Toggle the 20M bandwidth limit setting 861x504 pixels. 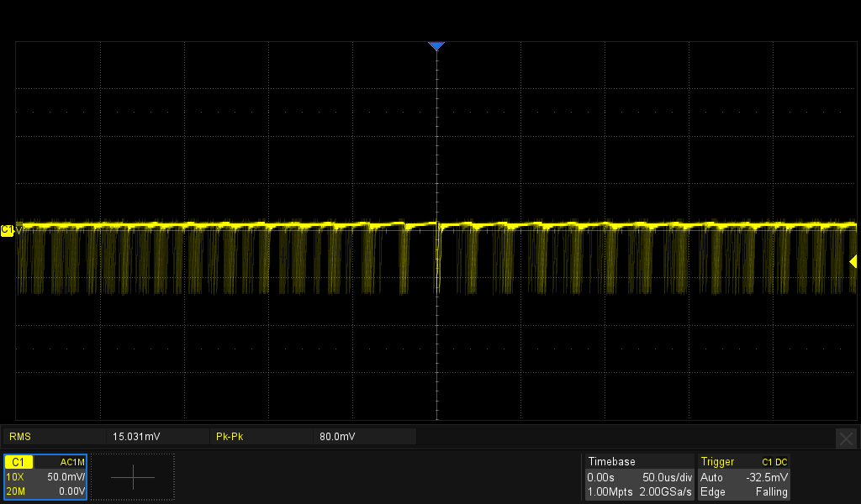(x=16, y=491)
